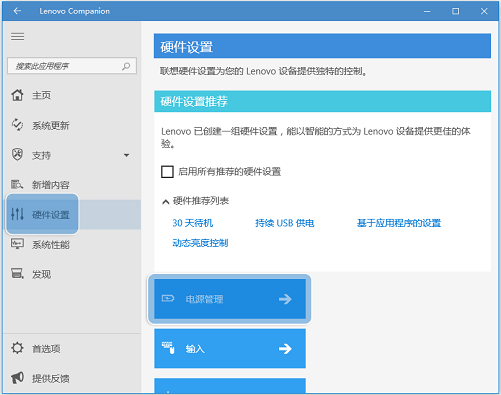
Task: Open the 持续 USB 供电 link
Action: (x=285, y=223)
